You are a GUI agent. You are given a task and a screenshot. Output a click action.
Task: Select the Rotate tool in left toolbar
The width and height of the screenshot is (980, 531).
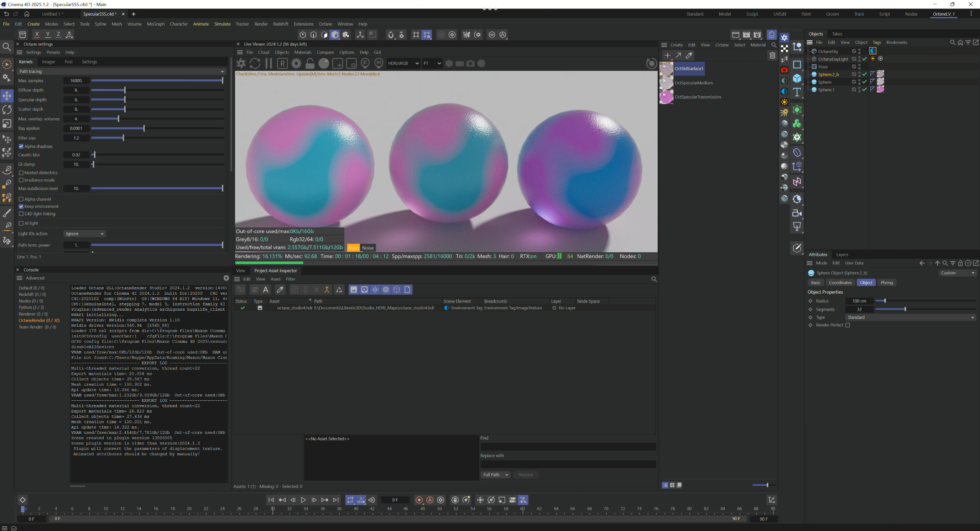point(7,110)
